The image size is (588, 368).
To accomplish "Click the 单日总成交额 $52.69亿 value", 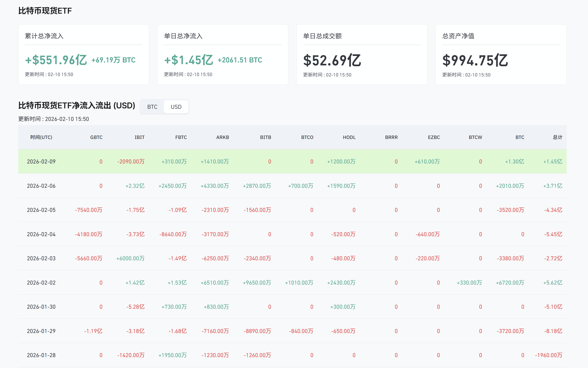I will 332,60.
